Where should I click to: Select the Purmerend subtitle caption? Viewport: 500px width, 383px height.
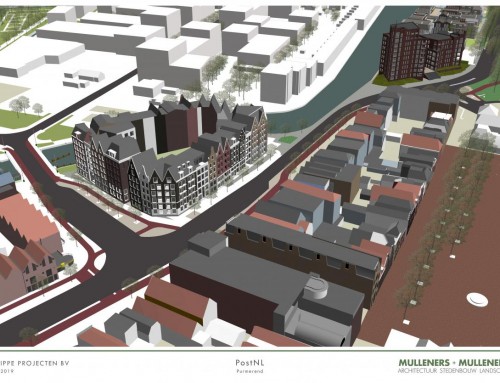click(x=250, y=371)
